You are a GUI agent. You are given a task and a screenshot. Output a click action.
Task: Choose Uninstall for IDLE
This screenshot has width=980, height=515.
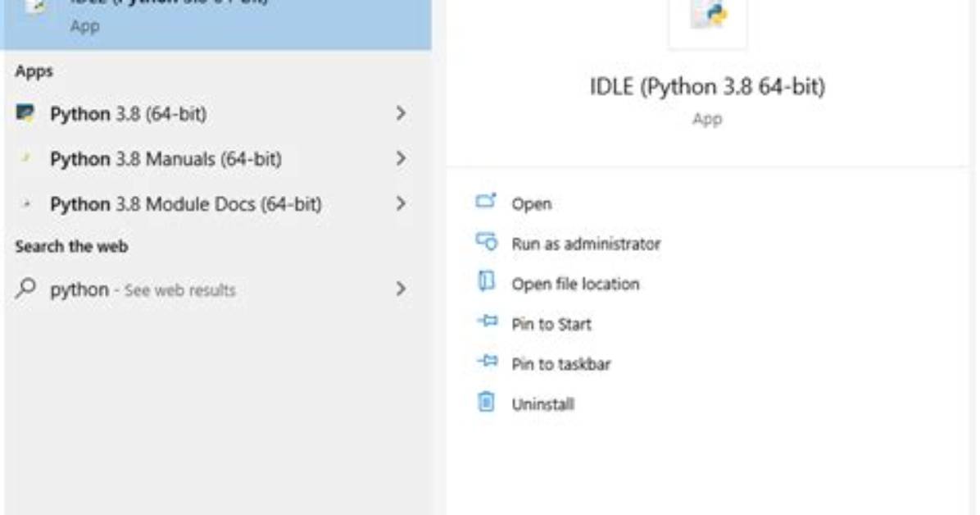coord(542,404)
